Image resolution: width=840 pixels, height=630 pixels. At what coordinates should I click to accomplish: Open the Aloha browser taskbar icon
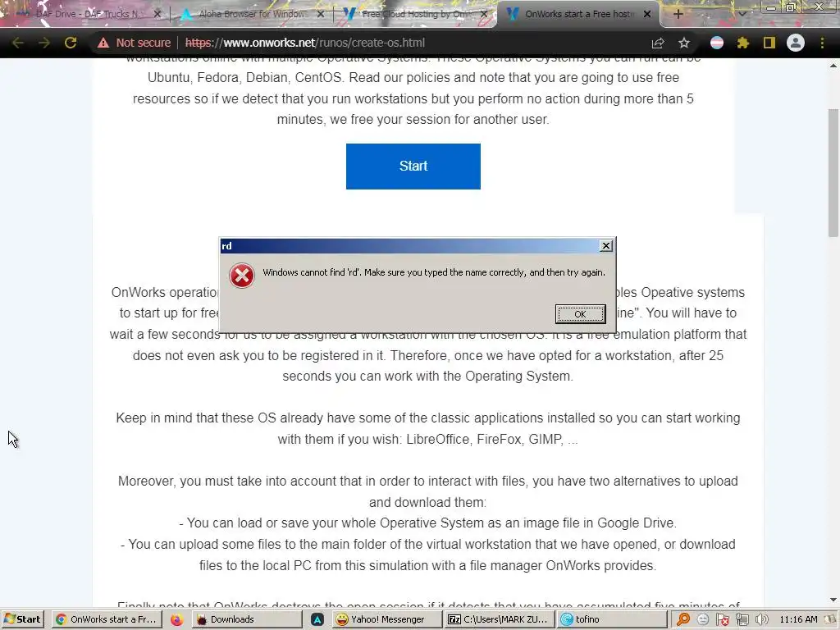point(317,619)
